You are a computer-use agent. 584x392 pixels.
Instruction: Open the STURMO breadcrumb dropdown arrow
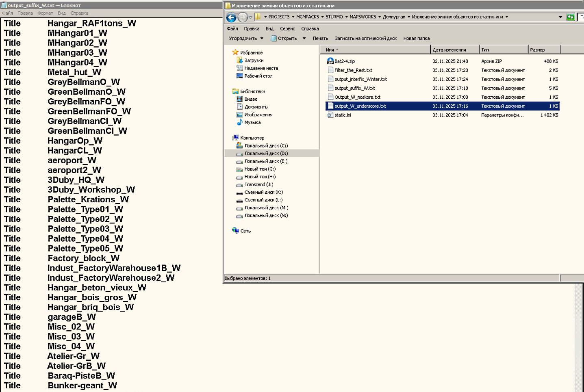(346, 17)
